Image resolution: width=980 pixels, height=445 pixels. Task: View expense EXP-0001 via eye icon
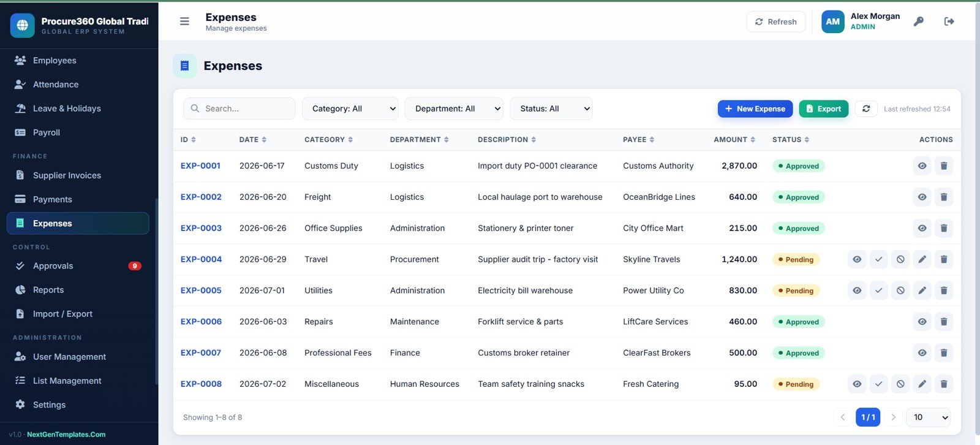(922, 166)
